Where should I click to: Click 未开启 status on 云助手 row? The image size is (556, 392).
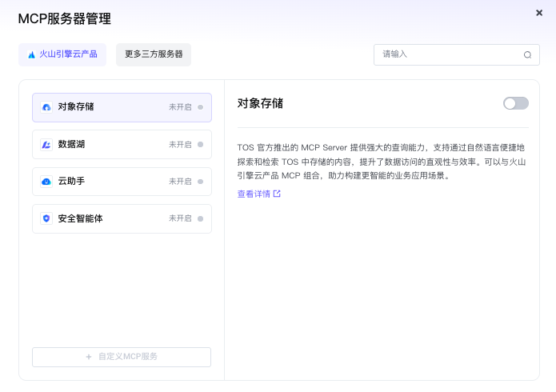tap(180, 182)
